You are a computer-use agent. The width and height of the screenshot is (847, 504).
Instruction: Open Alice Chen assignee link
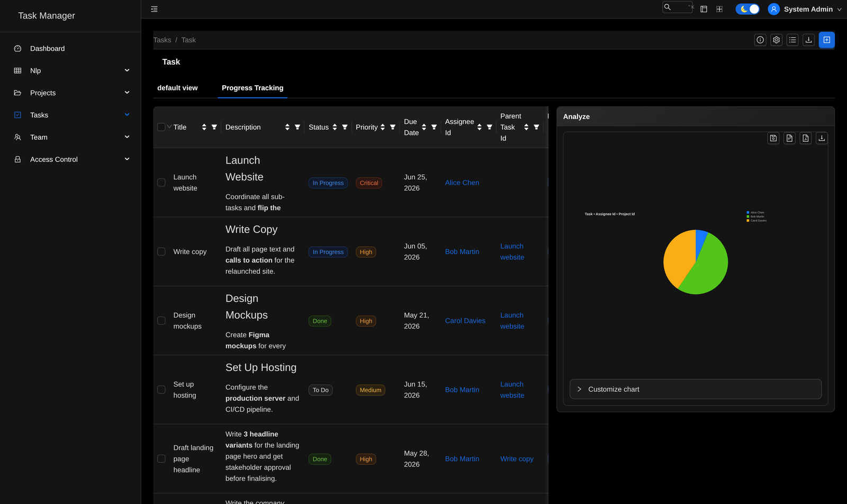click(462, 183)
